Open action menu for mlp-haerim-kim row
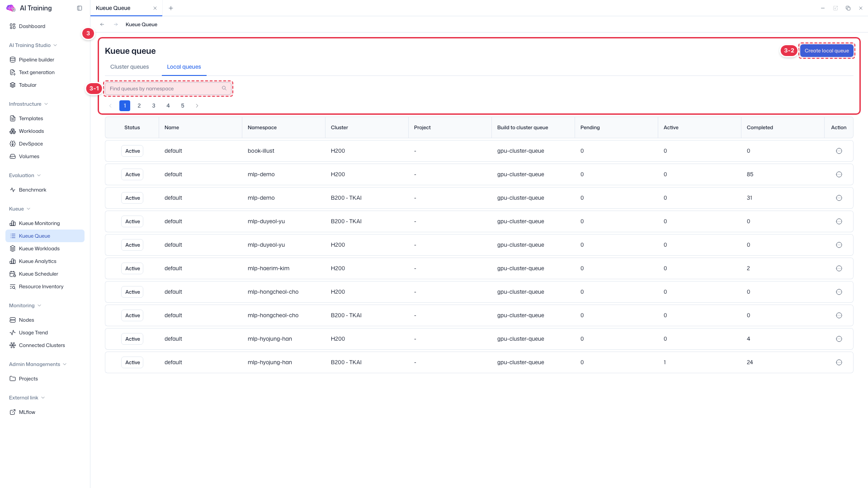 click(839, 268)
